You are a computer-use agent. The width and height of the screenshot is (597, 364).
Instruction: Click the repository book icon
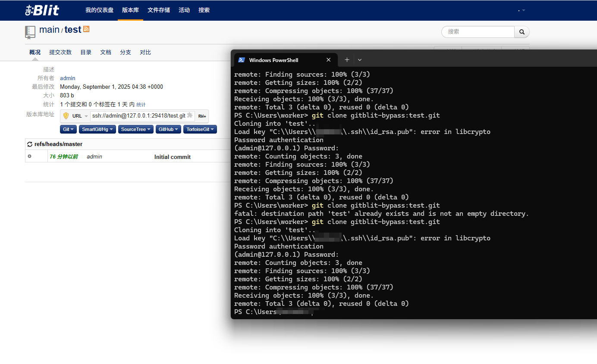pos(30,32)
